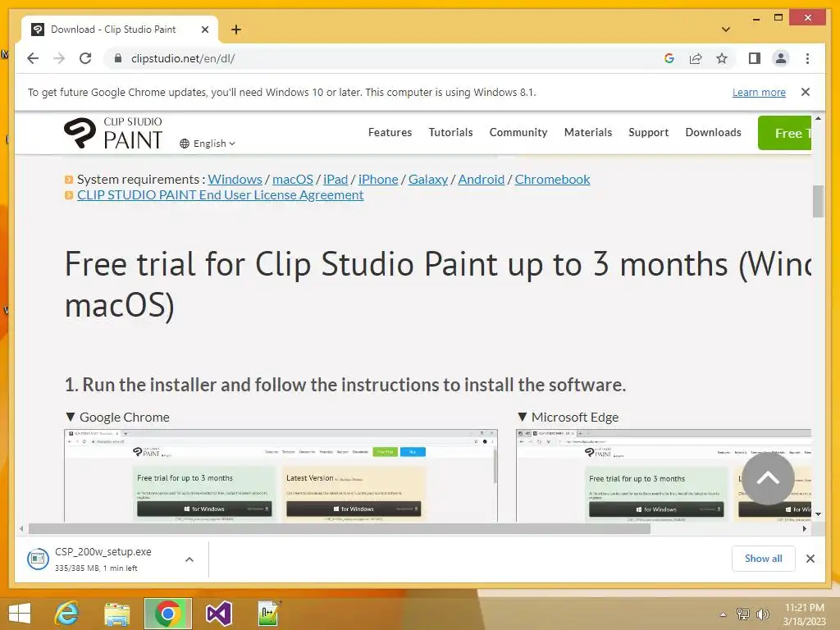Open the Windows Start button
Image resolution: width=840 pixels, height=630 pixels.
pyautogui.click(x=20, y=614)
